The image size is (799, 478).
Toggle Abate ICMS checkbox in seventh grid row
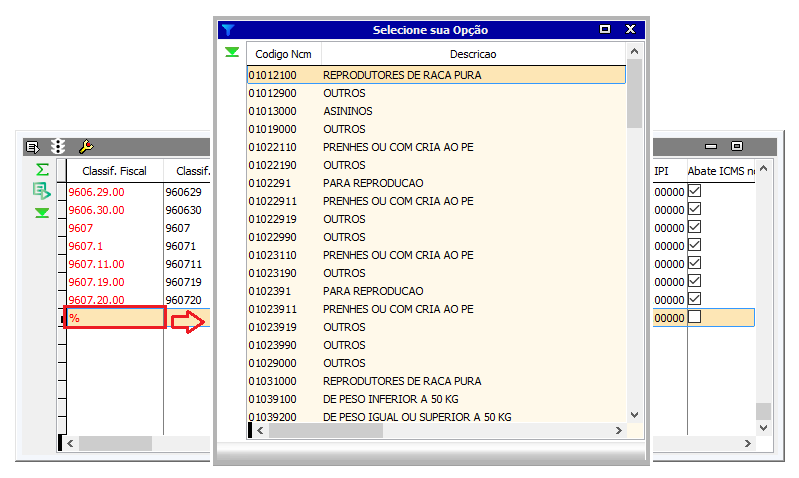(695, 299)
